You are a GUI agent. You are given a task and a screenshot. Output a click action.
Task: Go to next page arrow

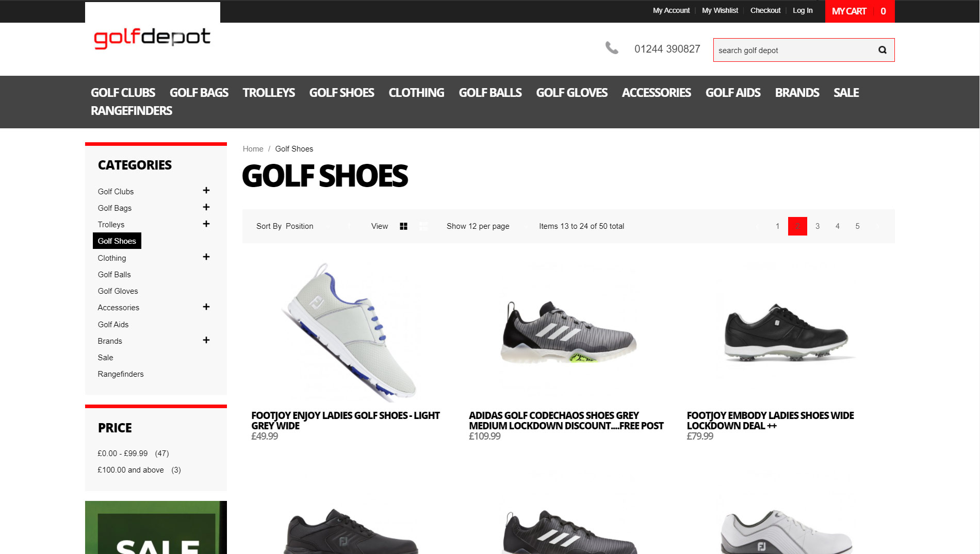pyautogui.click(x=877, y=226)
